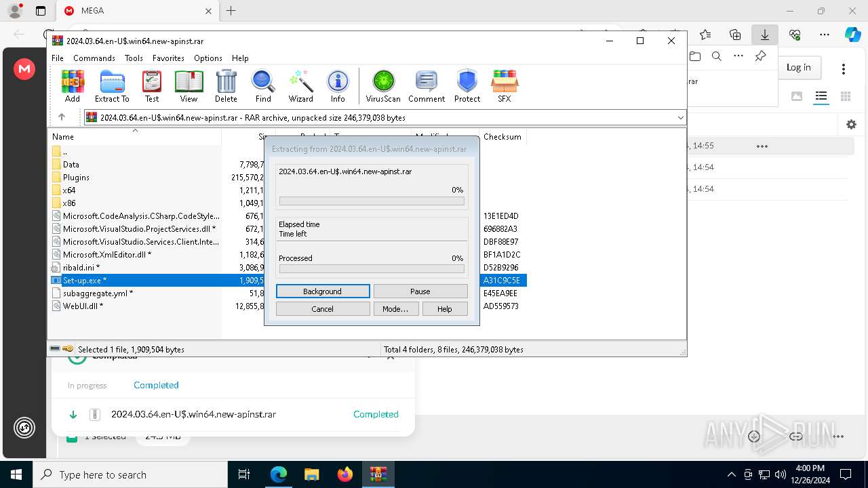Open the Help menu
This screenshot has height=488, width=868.
(x=240, y=58)
